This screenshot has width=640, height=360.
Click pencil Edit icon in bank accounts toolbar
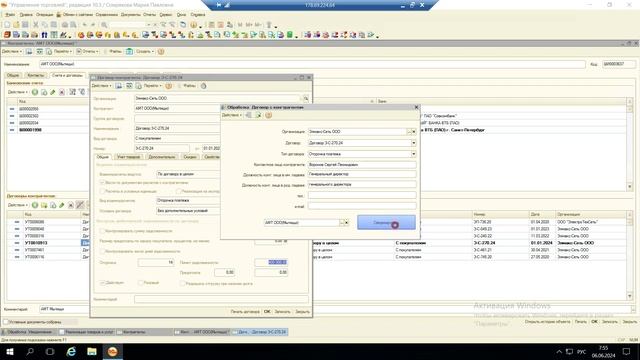53,92
